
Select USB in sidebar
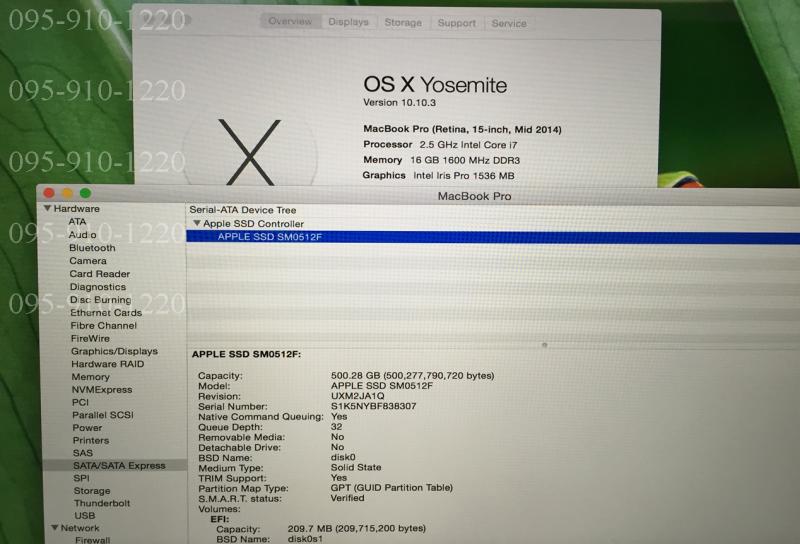point(85,515)
